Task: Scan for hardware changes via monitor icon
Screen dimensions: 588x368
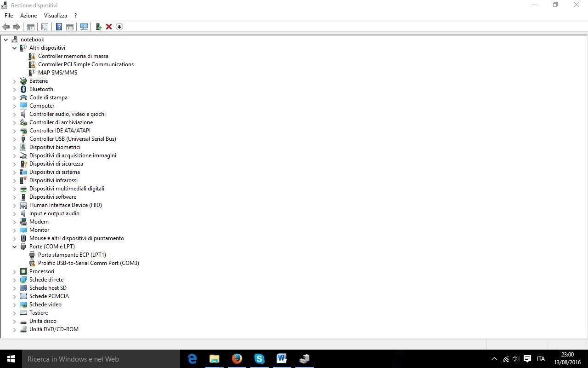Action: click(84, 27)
